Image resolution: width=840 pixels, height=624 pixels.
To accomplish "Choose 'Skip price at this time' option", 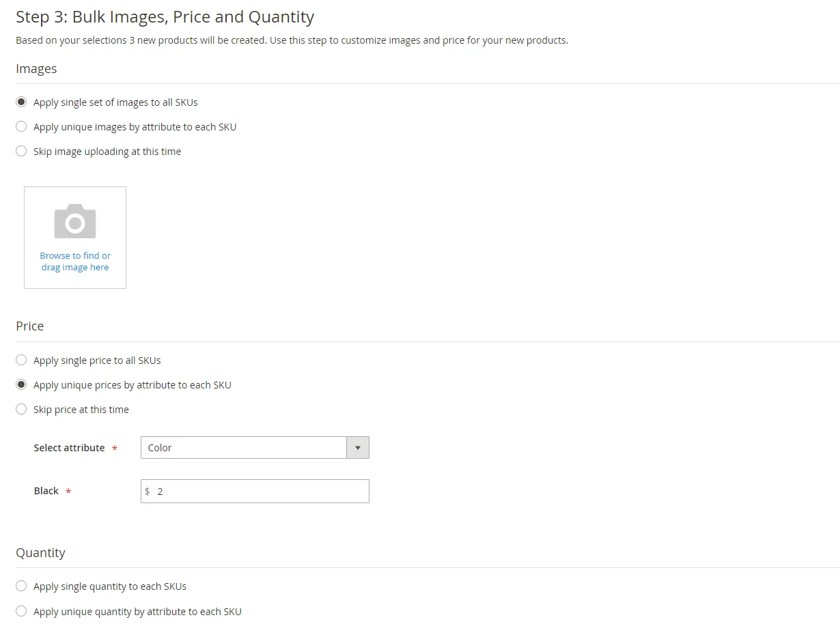I will click(x=21, y=409).
